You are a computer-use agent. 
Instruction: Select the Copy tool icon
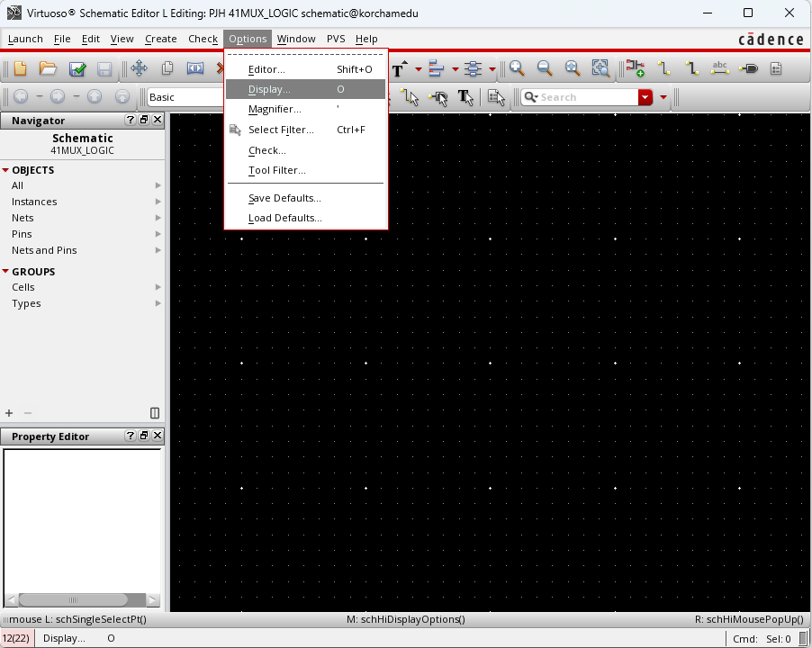[x=167, y=68]
